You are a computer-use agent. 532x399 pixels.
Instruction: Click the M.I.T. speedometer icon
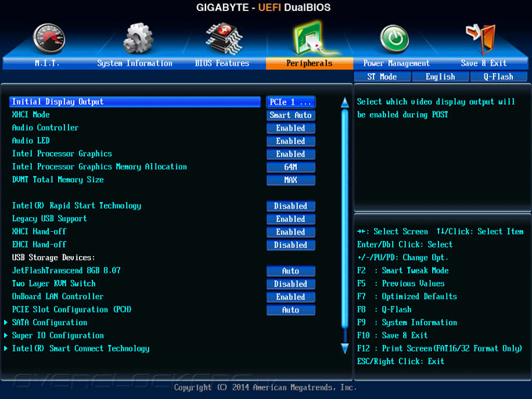pos(49,39)
